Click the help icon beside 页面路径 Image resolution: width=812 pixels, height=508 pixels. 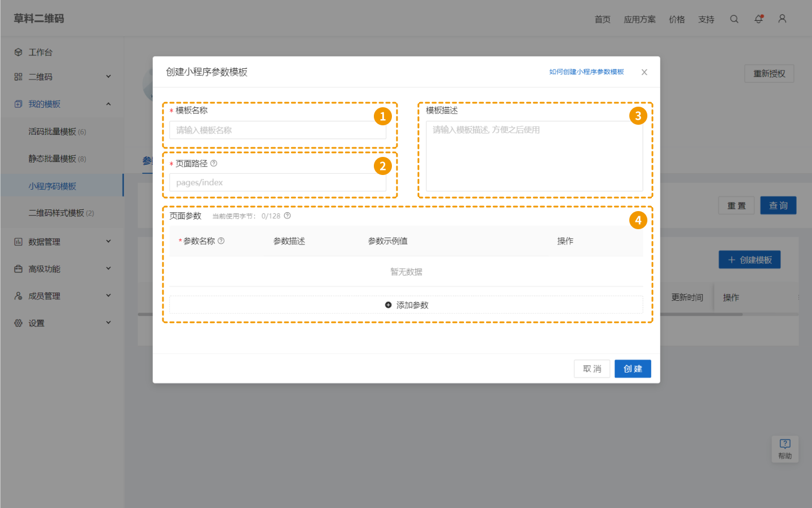214,163
